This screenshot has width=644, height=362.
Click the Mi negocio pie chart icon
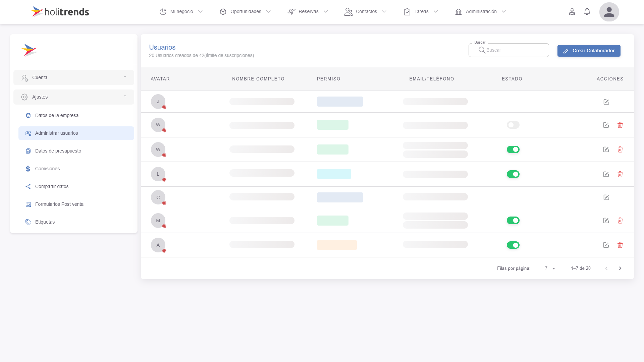pos(163,12)
